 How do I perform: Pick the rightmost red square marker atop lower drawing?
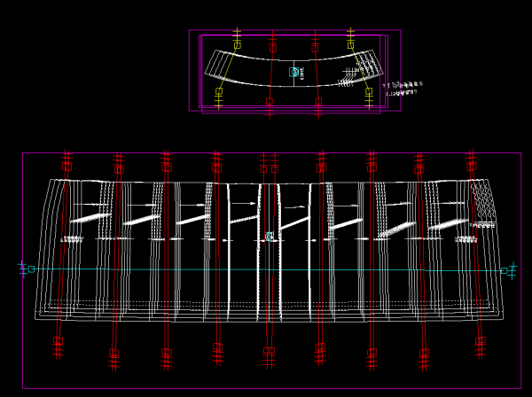(x=472, y=166)
